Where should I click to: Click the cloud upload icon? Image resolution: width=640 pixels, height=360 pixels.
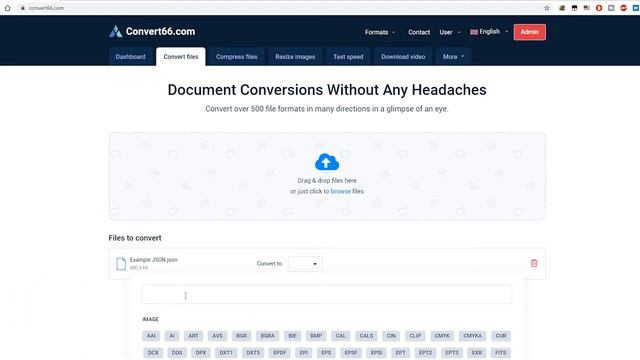(x=327, y=162)
